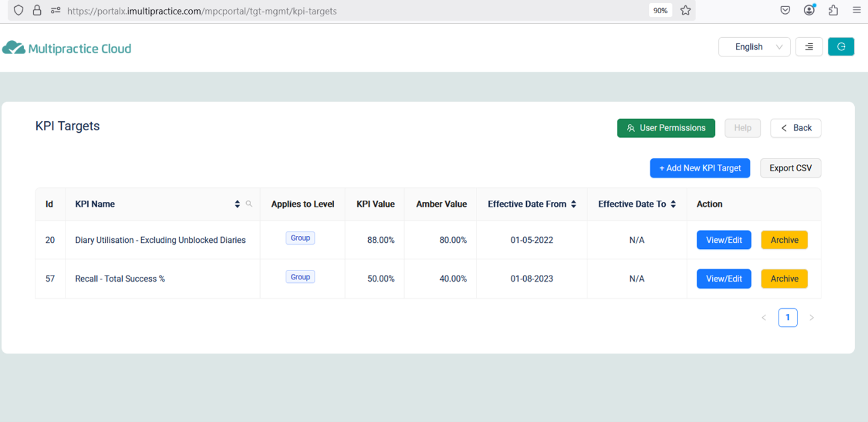868x422 pixels.
Task: Click KPI value 50.00%
Action: (381, 279)
